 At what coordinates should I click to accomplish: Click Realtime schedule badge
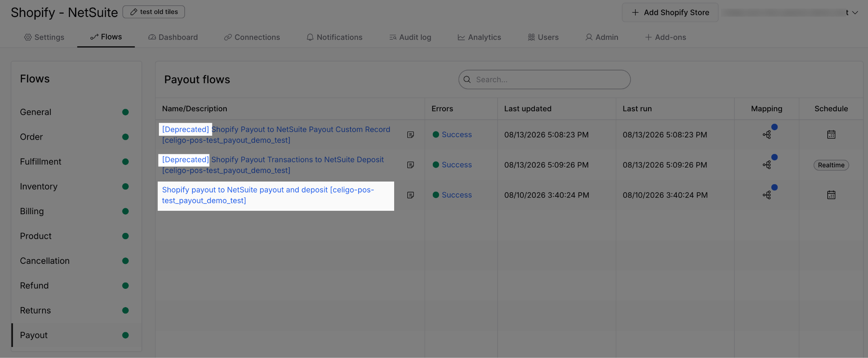831,165
